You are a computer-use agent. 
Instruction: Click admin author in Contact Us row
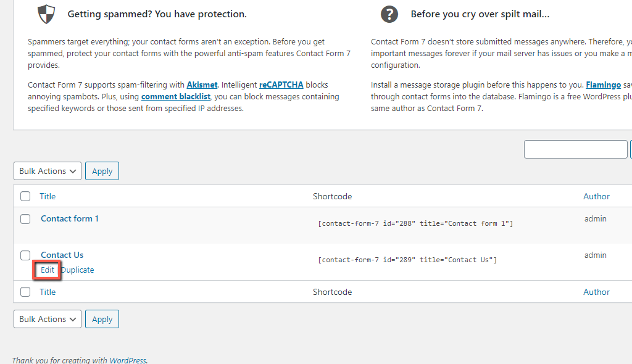[x=596, y=255]
